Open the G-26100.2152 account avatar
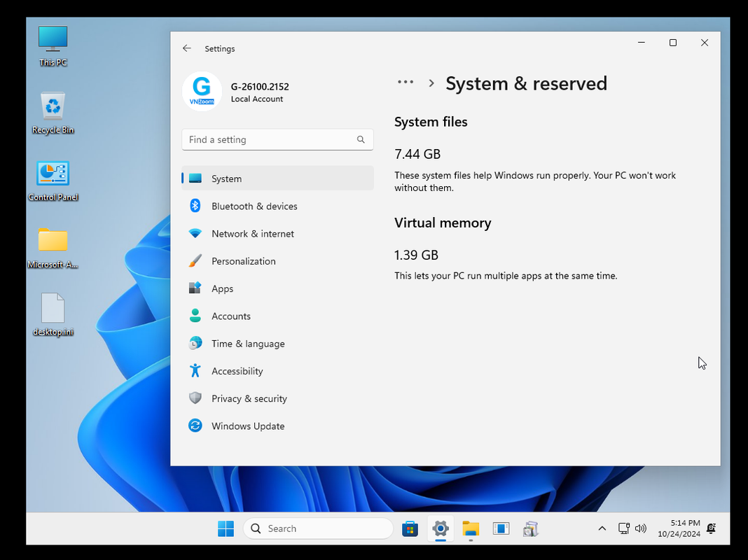Screen dimensions: 748x560 pos(202,92)
